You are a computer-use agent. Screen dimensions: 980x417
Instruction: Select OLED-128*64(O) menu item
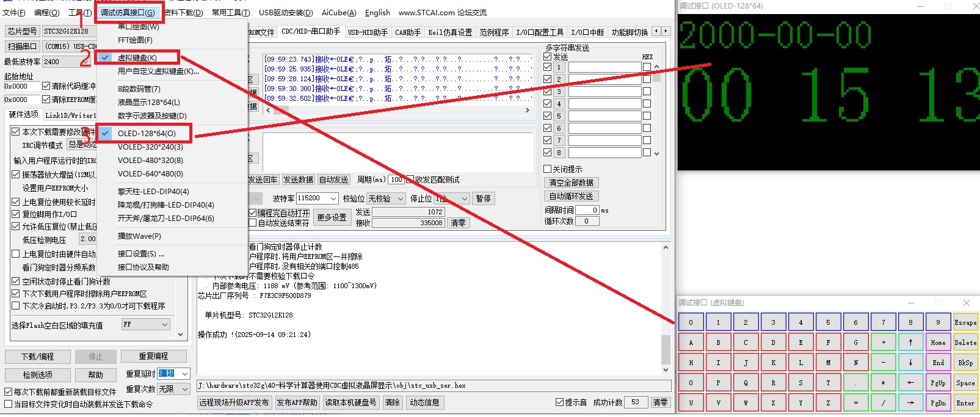click(147, 133)
